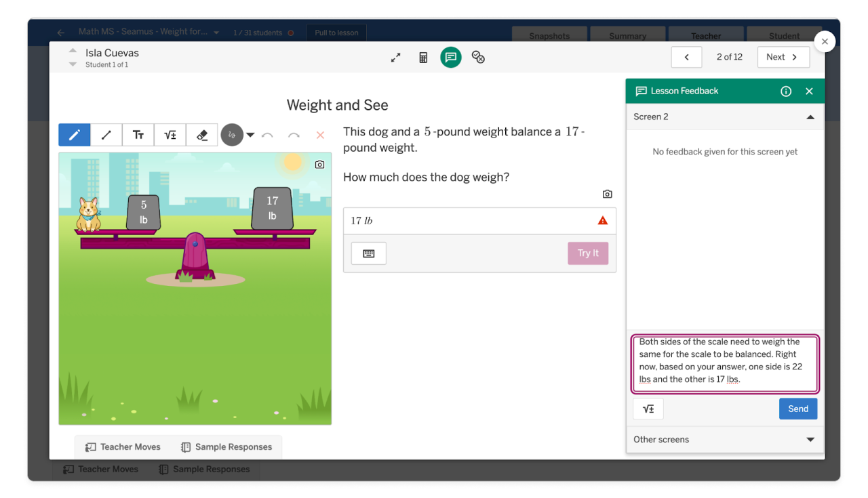Expand the Other screens section
868x498 pixels.
coord(810,439)
